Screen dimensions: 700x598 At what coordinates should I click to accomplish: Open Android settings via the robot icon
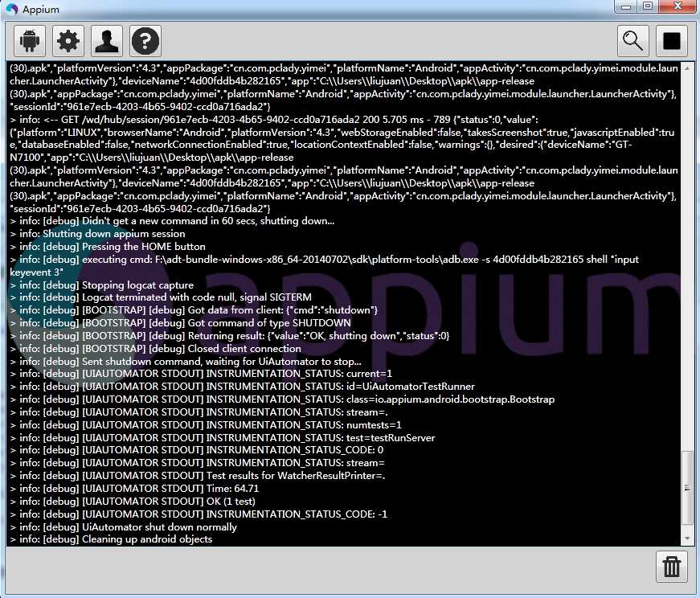pos(30,41)
